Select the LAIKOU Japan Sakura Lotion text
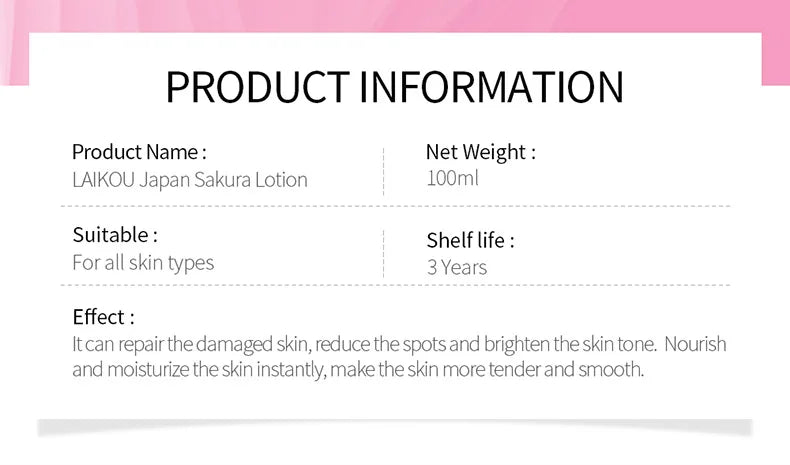This screenshot has width=790, height=465. tap(190, 181)
